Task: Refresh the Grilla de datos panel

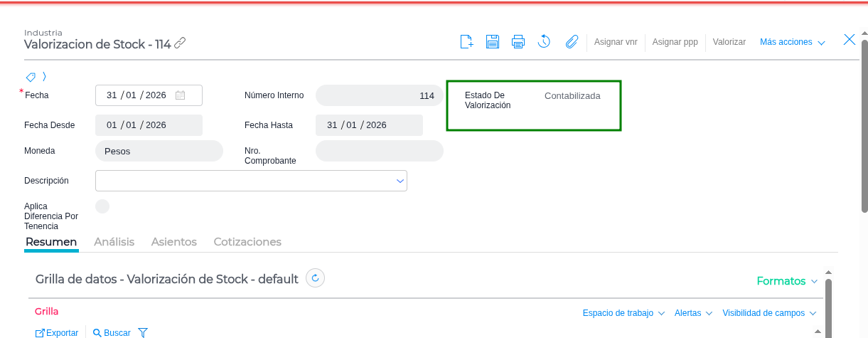Action: point(315,278)
